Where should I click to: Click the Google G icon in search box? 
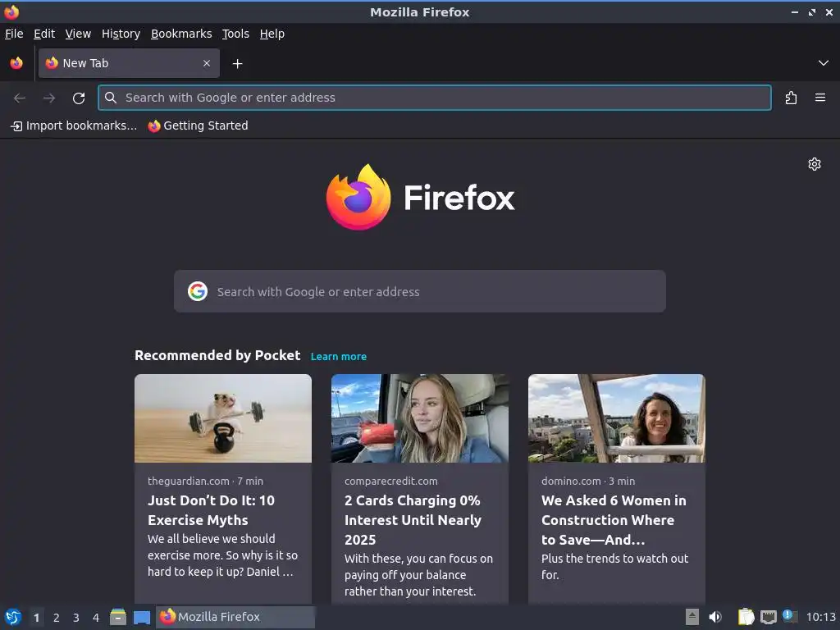pos(198,291)
